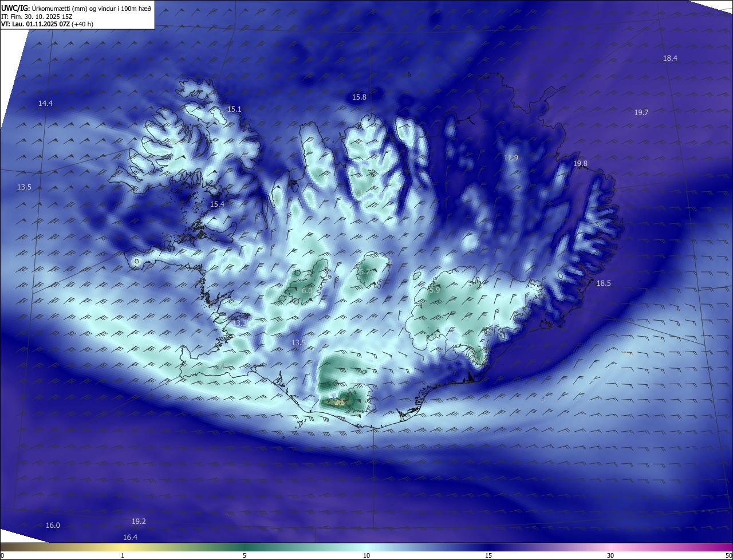
Task: Click the colorbar tick label 30
Action: [610, 555]
